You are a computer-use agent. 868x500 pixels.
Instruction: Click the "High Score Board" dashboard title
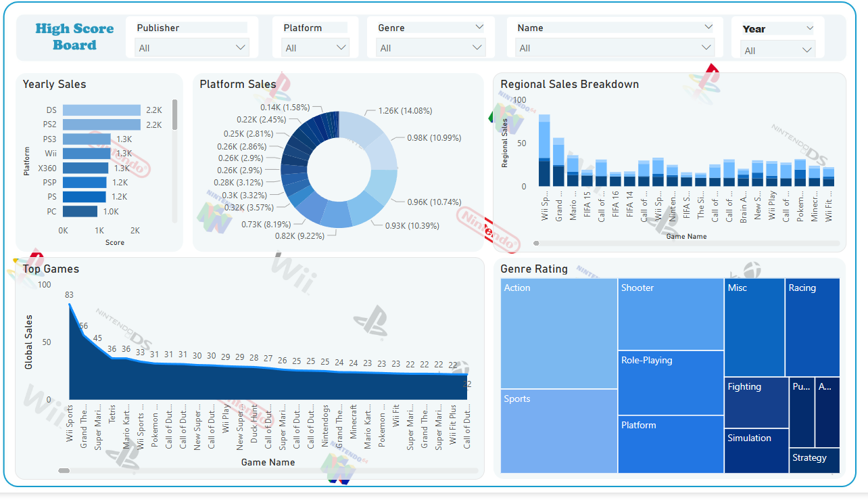74,37
